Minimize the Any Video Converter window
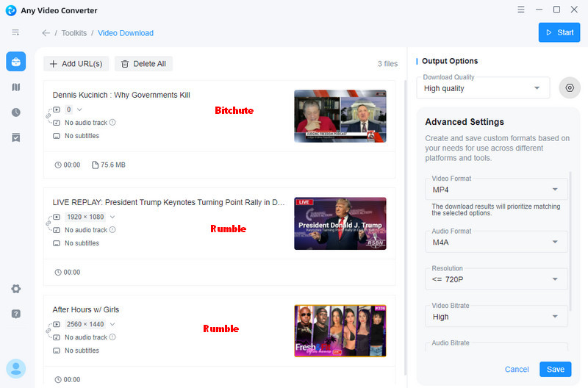 click(x=539, y=10)
